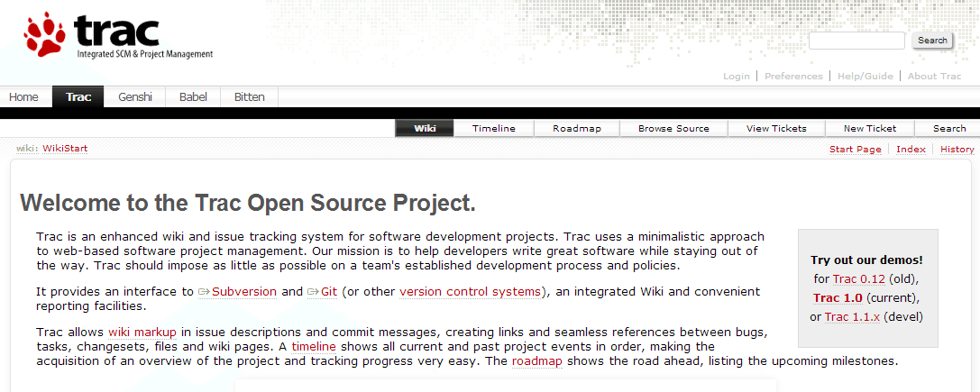Select View Tickets in navigation bar
The width and height of the screenshot is (980, 392).
pyautogui.click(x=776, y=129)
